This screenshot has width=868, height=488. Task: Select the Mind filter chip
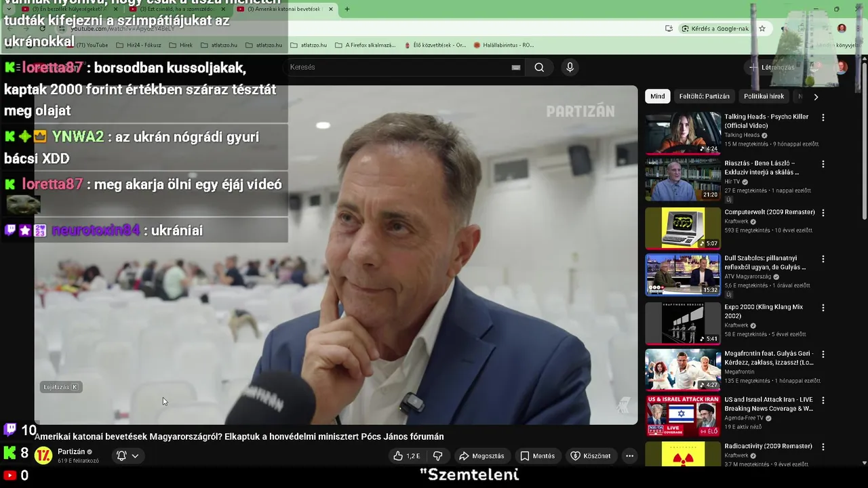tap(658, 96)
